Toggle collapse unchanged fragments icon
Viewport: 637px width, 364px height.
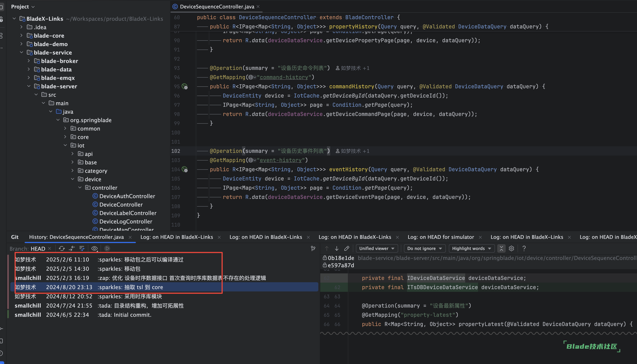pyautogui.click(x=501, y=248)
